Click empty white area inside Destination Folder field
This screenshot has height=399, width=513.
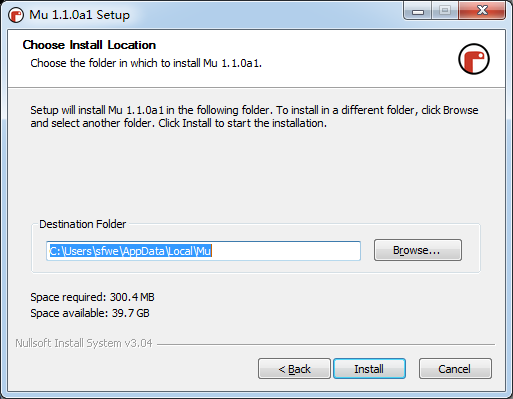click(286, 251)
